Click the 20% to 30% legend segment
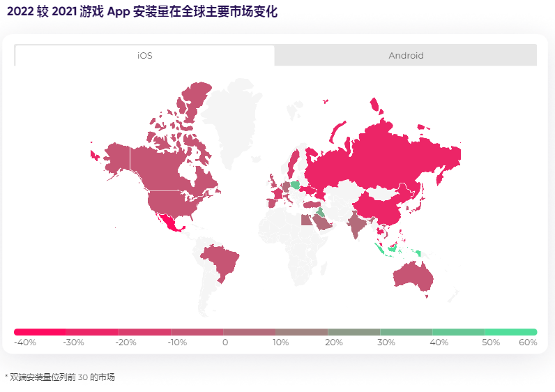This screenshot has height=392, width=555. (354, 332)
